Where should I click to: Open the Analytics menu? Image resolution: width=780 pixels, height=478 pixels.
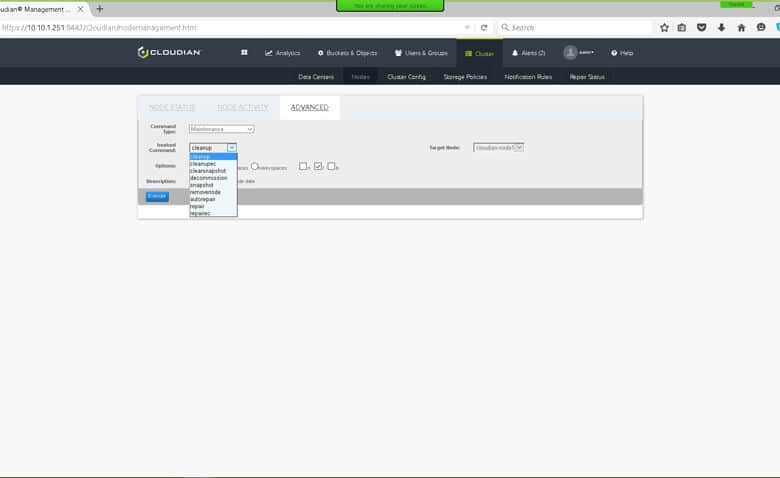point(283,53)
